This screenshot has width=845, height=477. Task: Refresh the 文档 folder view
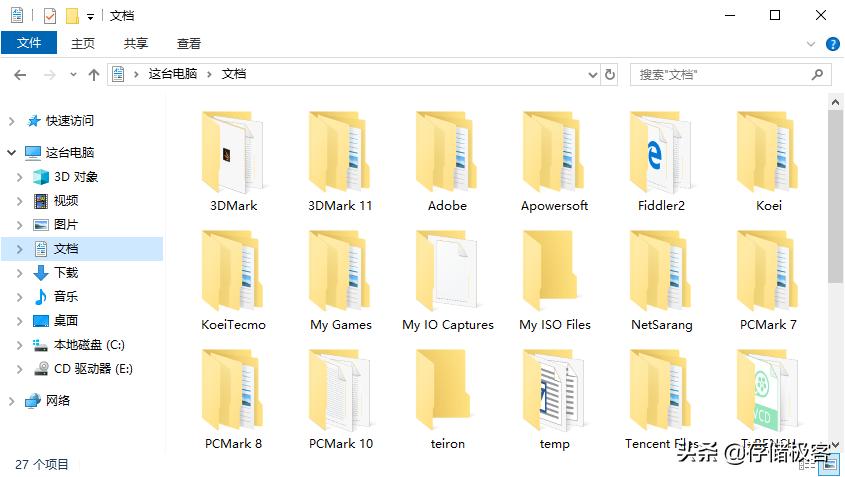(x=609, y=74)
